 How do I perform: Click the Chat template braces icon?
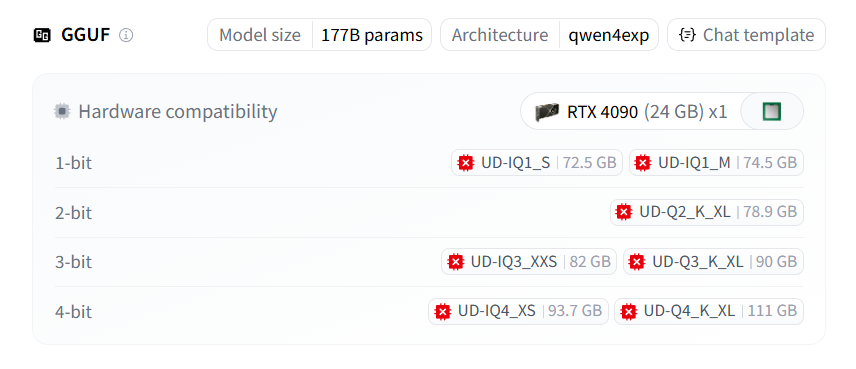[687, 35]
